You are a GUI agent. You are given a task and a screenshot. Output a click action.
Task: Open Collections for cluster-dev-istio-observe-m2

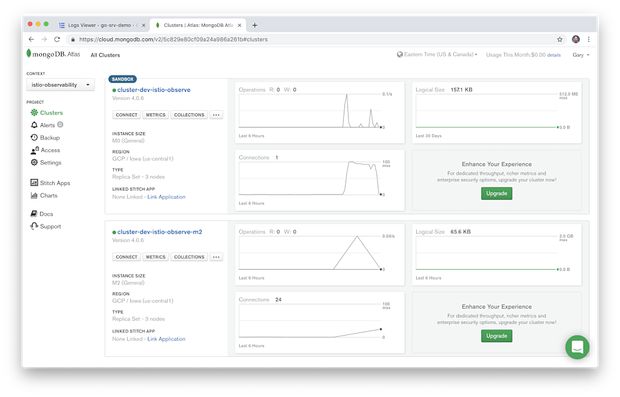point(189,257)
